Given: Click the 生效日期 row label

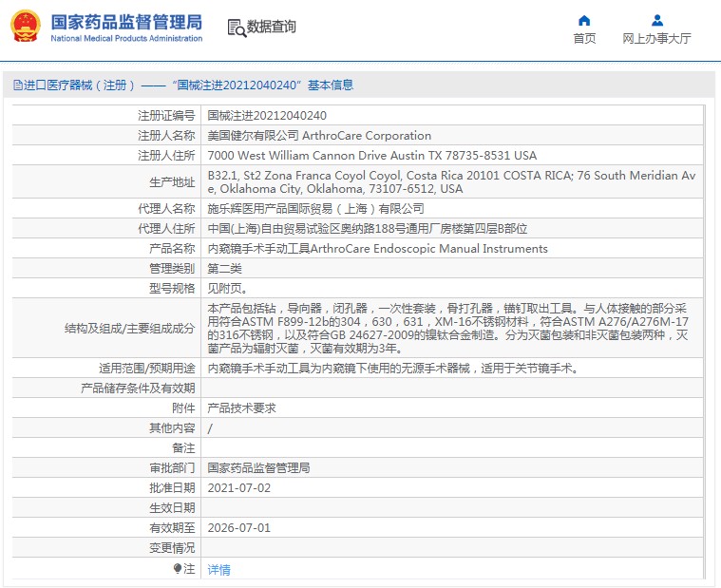Looking at the screenshot, I should 172,508.
